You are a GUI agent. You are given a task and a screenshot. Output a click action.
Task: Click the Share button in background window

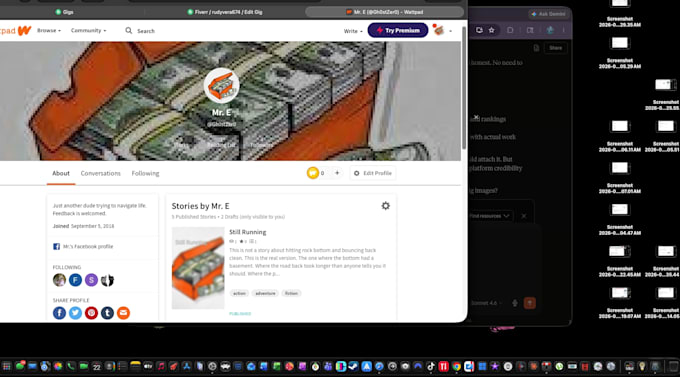coord(556,48)
